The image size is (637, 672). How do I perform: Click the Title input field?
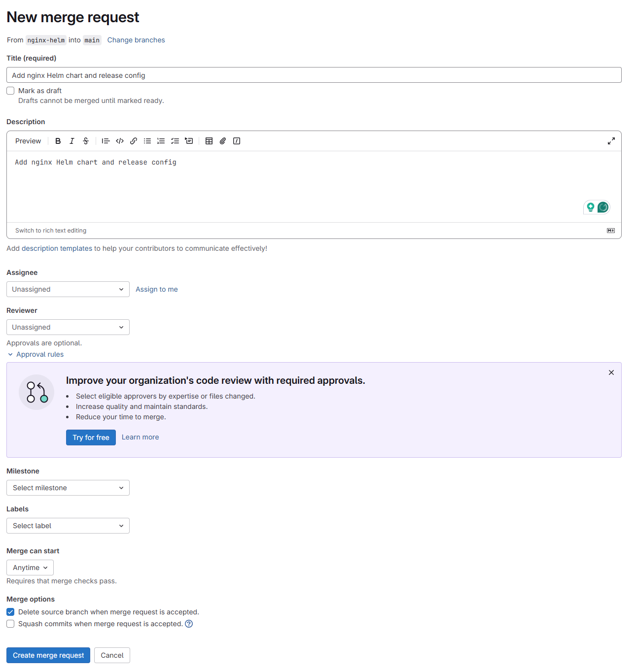coord(314,75)
